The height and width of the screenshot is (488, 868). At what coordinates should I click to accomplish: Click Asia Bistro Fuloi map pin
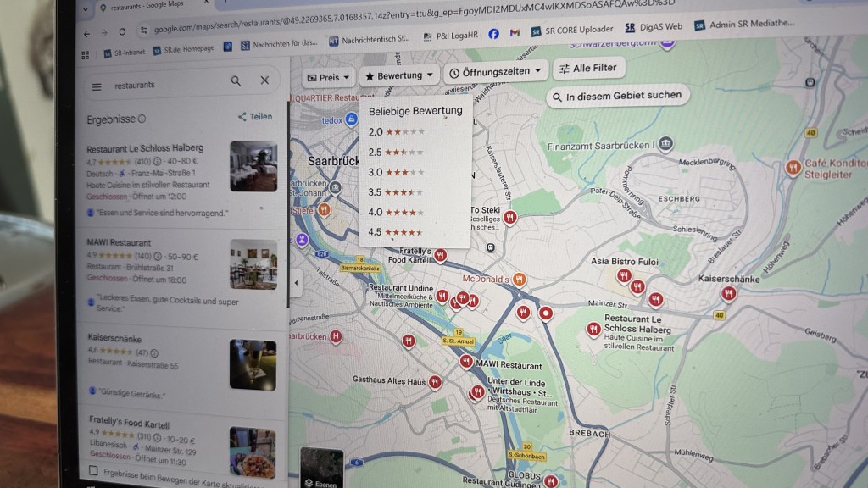coord(624,275)
